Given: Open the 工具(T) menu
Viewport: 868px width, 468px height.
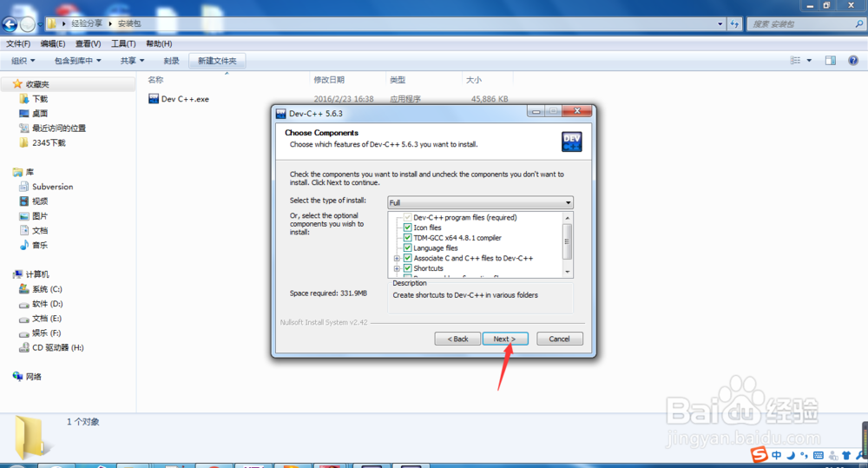Looking at the screenshot, I should [x=123, y=43].
